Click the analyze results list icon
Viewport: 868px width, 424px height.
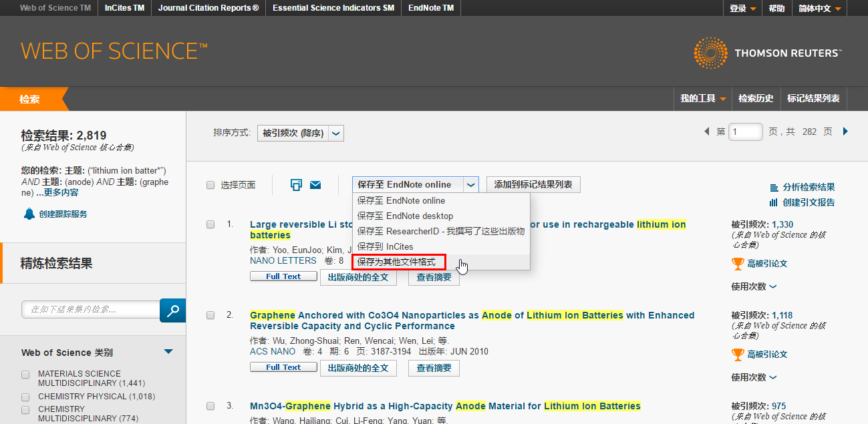point(774,188)
